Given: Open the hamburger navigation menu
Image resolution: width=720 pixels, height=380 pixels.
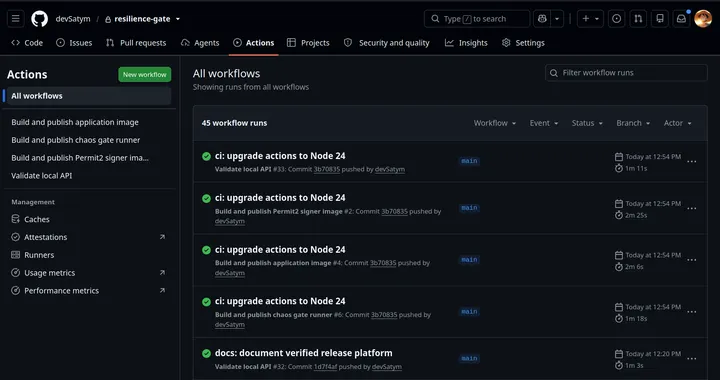Looking at the screenshot, I should 16,19.
